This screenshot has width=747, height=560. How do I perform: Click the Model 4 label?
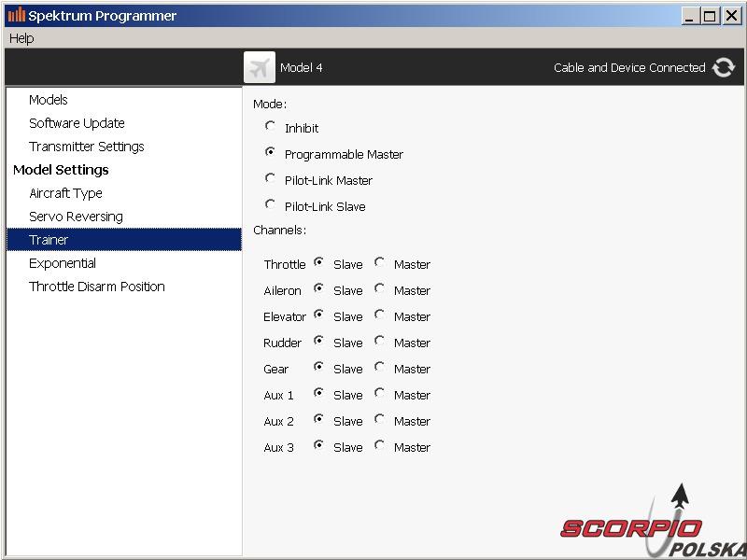[x=301, y=67]
